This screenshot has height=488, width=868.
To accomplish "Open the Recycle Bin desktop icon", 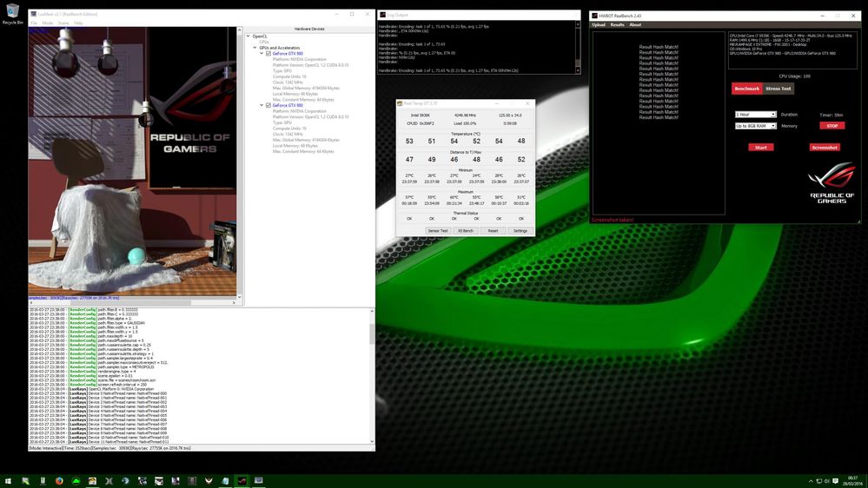I will pos(12,14).
